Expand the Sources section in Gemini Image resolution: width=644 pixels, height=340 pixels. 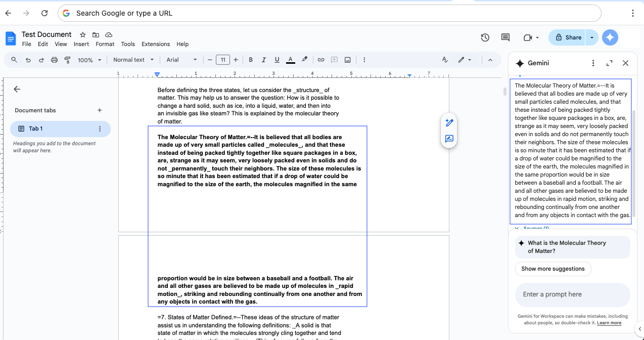coord(531,228)
